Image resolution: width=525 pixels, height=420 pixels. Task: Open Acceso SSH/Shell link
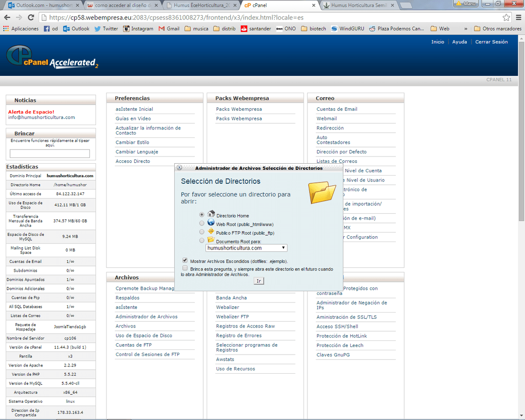click(x=337, y=326)
